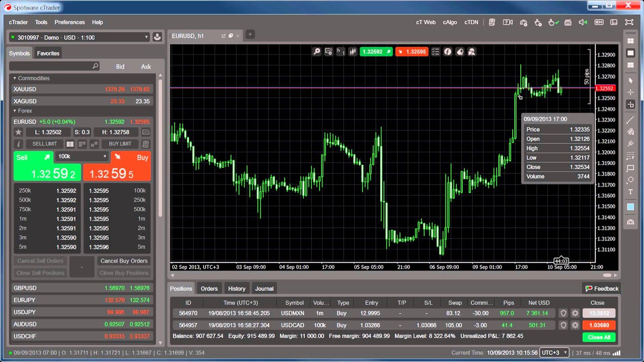Click the symbol search input field
The image size is (644, 362).
[54, 66]
